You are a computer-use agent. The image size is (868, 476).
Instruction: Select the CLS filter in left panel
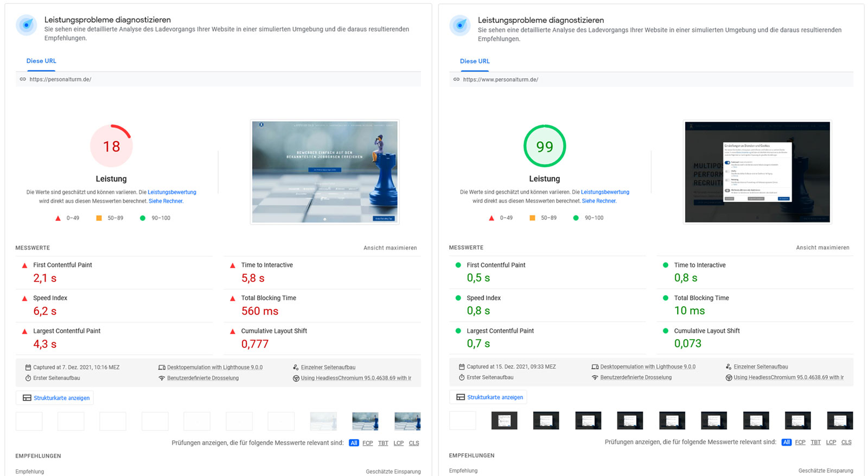tap(414, 443)
